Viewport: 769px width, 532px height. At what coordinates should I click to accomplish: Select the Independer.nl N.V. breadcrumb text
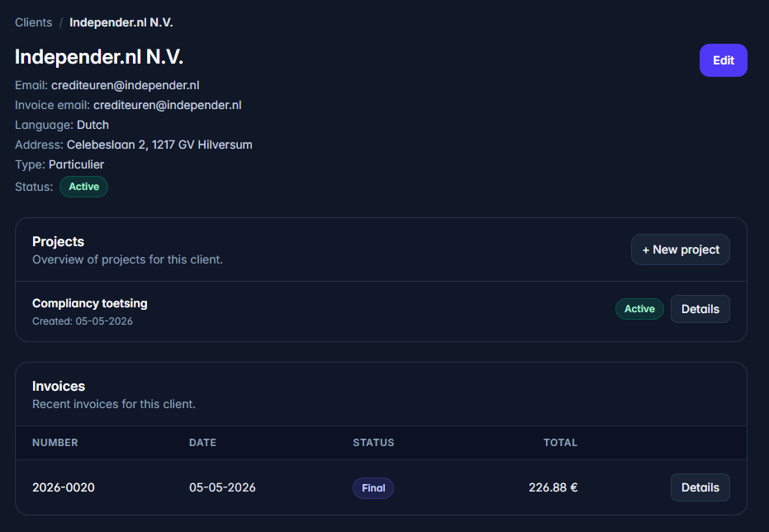pos(121,22)
